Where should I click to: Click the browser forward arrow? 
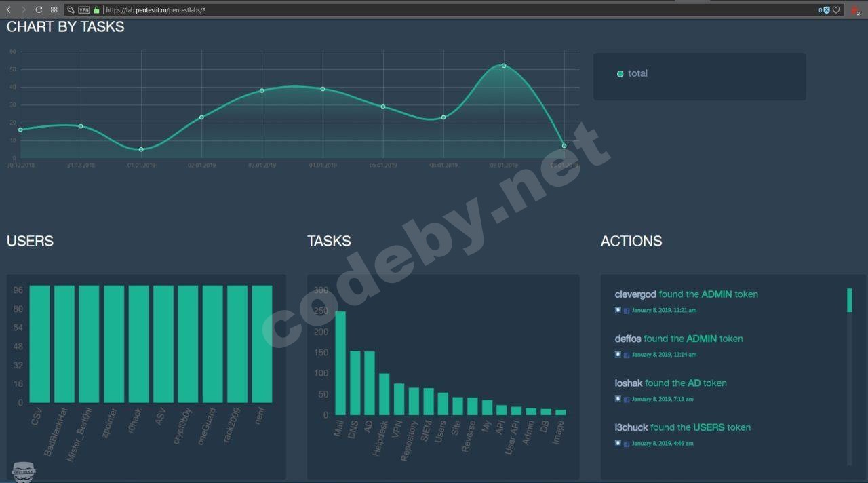coord(24,10)
